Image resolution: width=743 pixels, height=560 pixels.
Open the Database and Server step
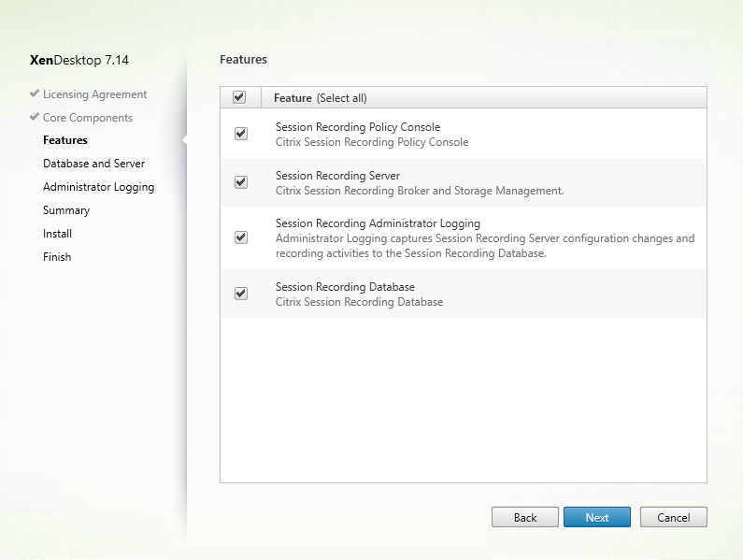(x=93, y=164)
